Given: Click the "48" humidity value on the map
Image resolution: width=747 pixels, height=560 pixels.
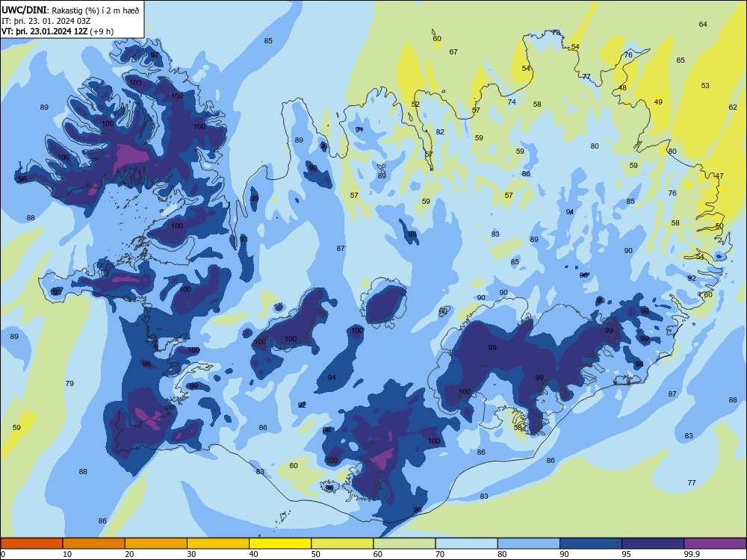Looking at the screenshot, I should [x=622, y=87].
